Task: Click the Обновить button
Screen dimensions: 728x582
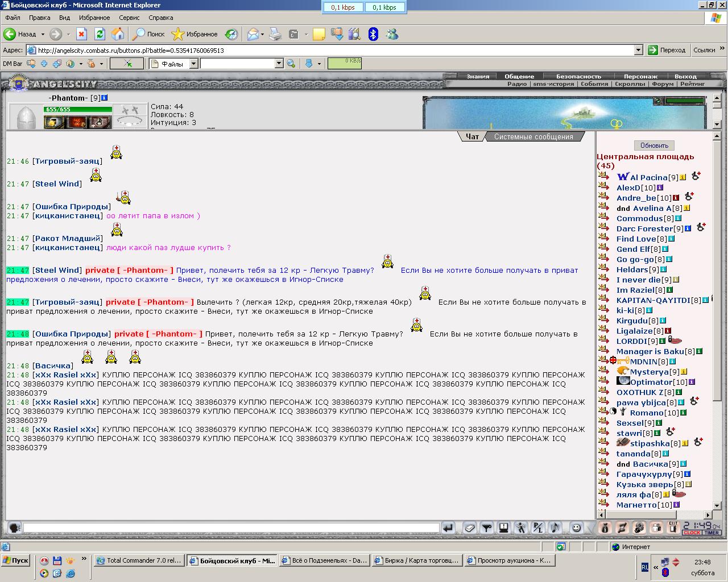Action: coord(654,145)
